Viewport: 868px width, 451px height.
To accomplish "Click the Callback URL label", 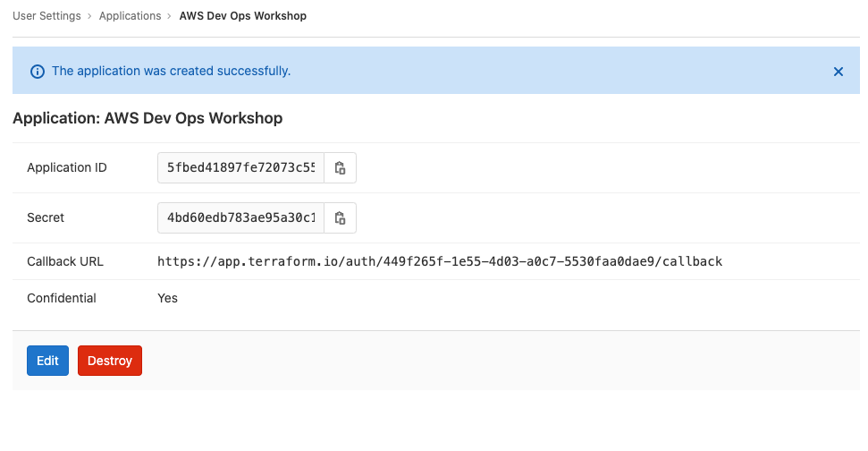I will click(65, 261).
